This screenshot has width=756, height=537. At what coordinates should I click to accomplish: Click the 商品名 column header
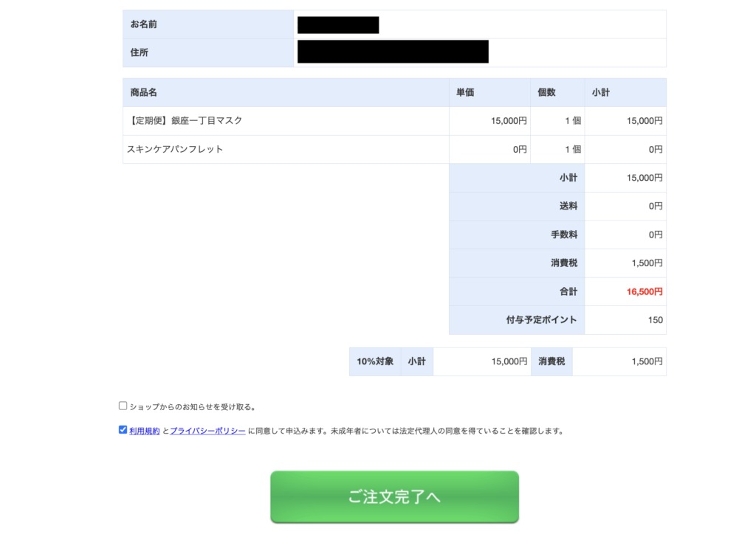click(144, 93)
